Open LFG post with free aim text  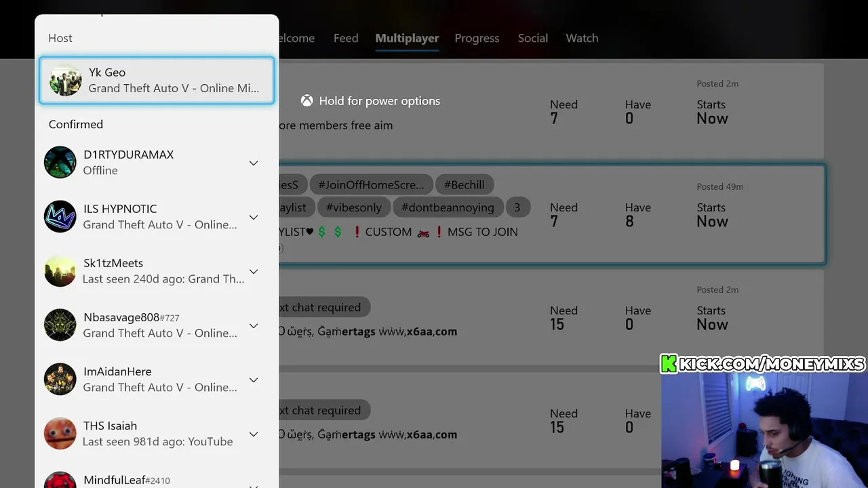[x=551, y=110]
